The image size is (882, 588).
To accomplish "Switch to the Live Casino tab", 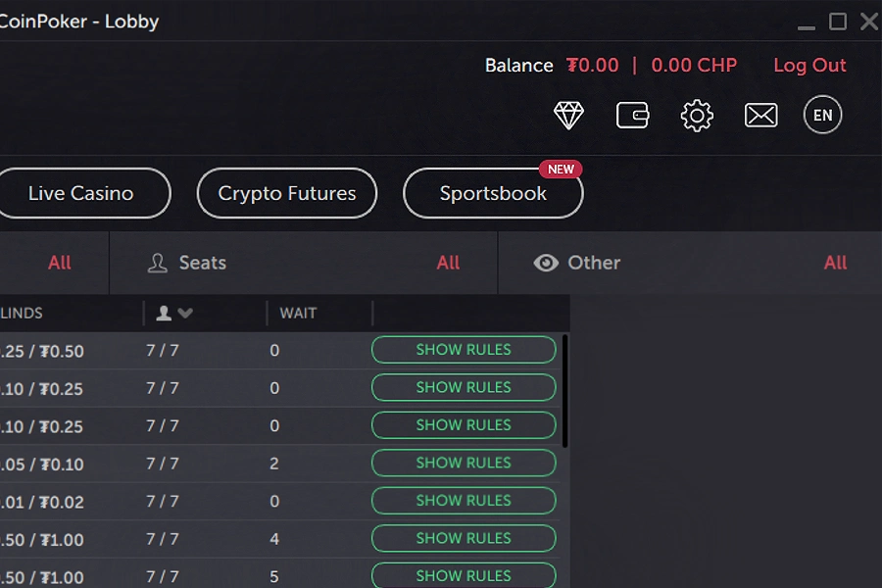I will (x=81, y=193).
